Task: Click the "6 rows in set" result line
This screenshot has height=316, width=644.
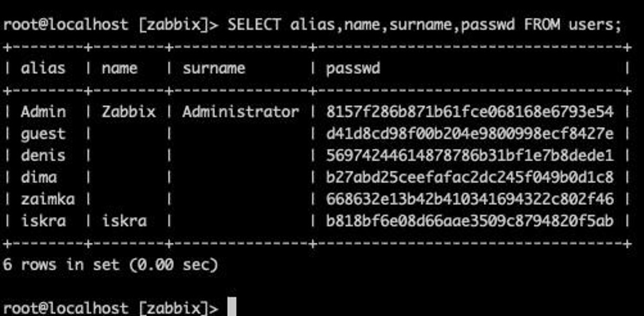Action: point(110,264)
